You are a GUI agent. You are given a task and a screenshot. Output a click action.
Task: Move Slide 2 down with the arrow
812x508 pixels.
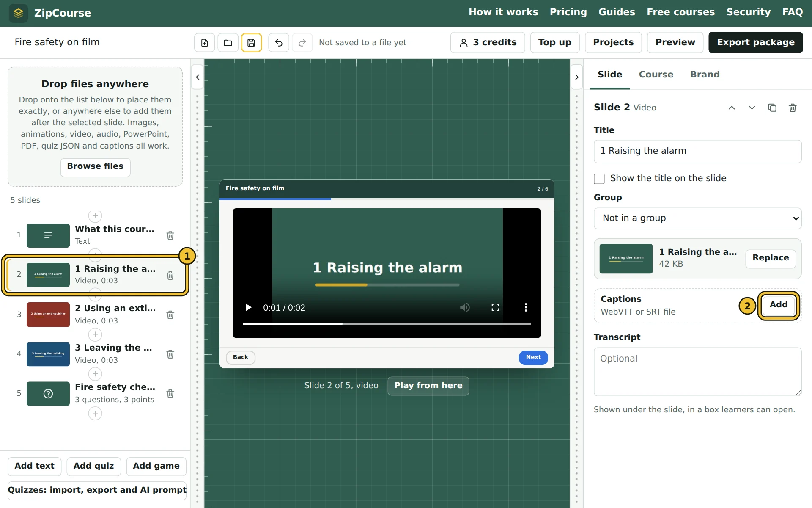tap(752, 108)
